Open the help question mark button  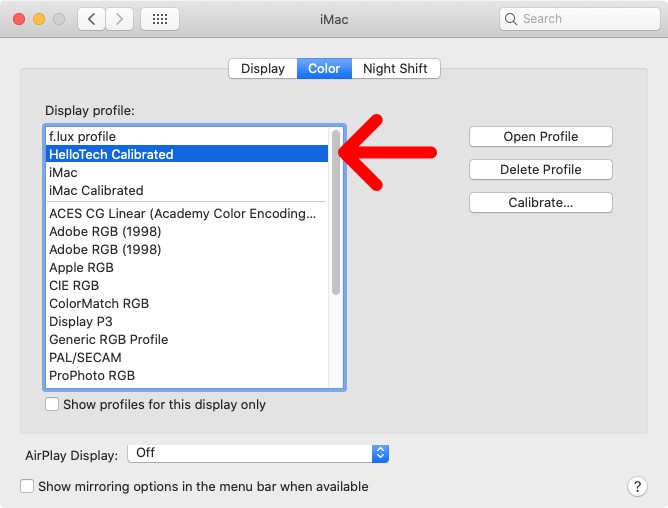click(637, 487)
